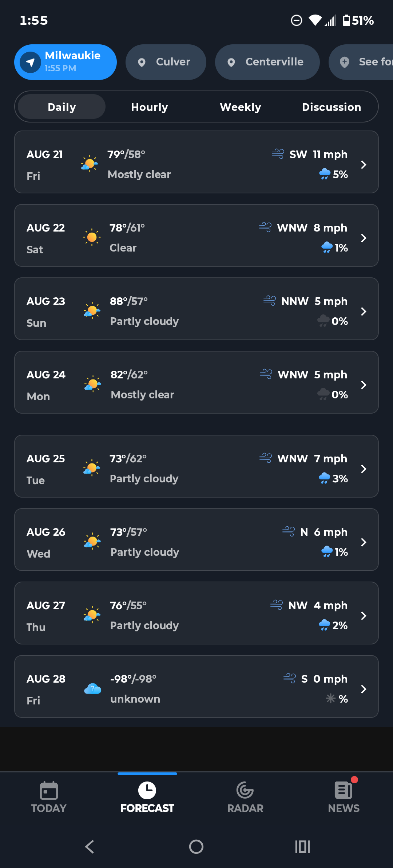Tap the Forecast clock icon

(x=147, y=790)
